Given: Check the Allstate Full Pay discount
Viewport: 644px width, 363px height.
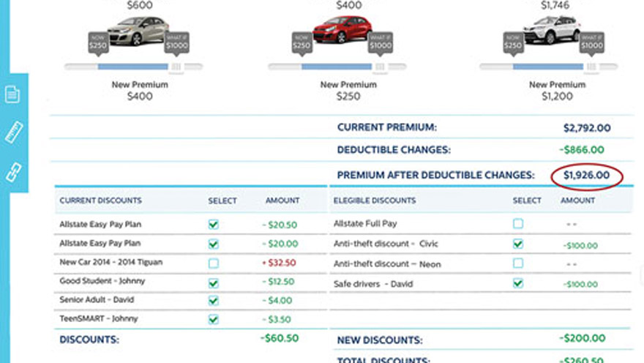Looking at the screenshot, I should [x=518, y=223].
